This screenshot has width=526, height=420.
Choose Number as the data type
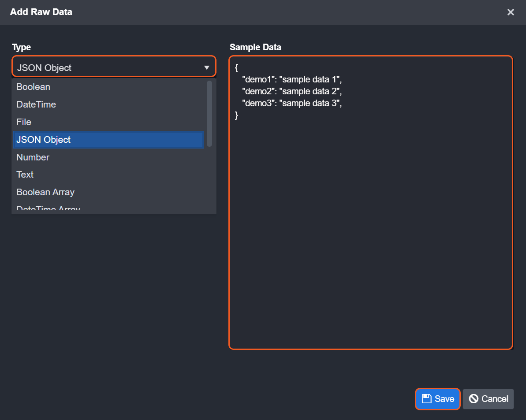33,157
